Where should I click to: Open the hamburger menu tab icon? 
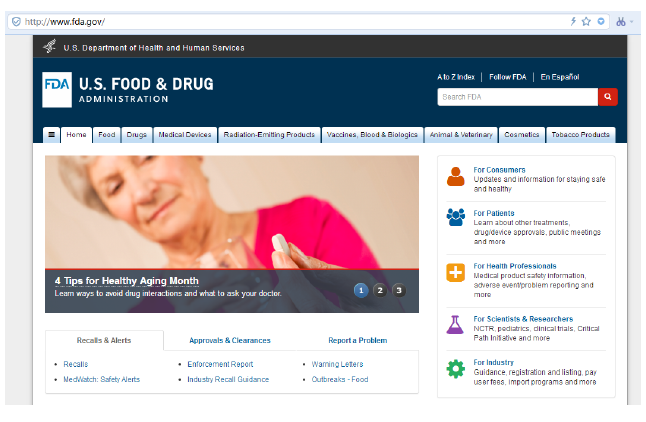click(x=51, y=135)
